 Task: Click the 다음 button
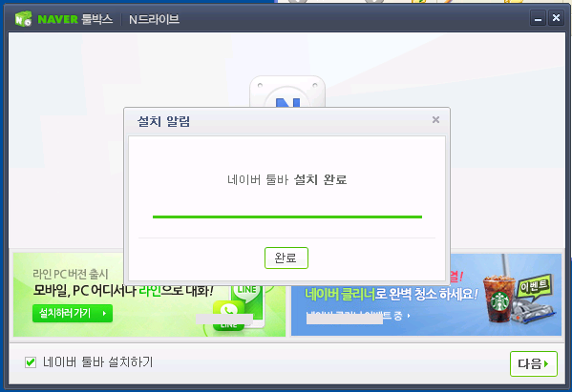pos(534,363)
